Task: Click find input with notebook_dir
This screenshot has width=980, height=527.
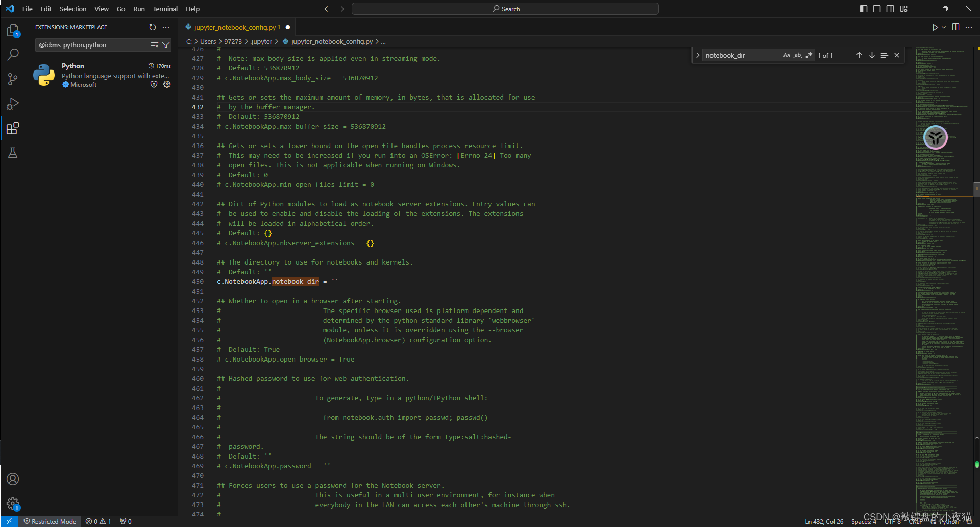Action: tap(743, 55)
